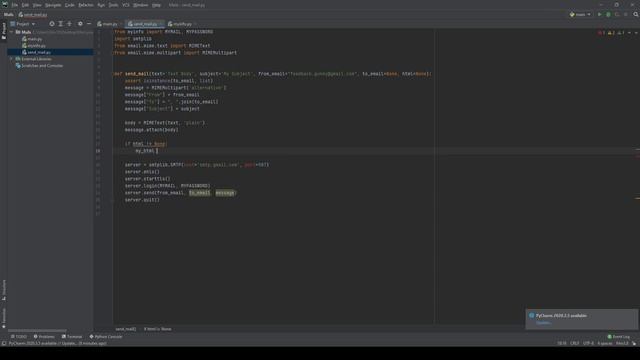The image size is (640, 360).
Task: Click the Select Opened File locate icon
Action: 52,24
